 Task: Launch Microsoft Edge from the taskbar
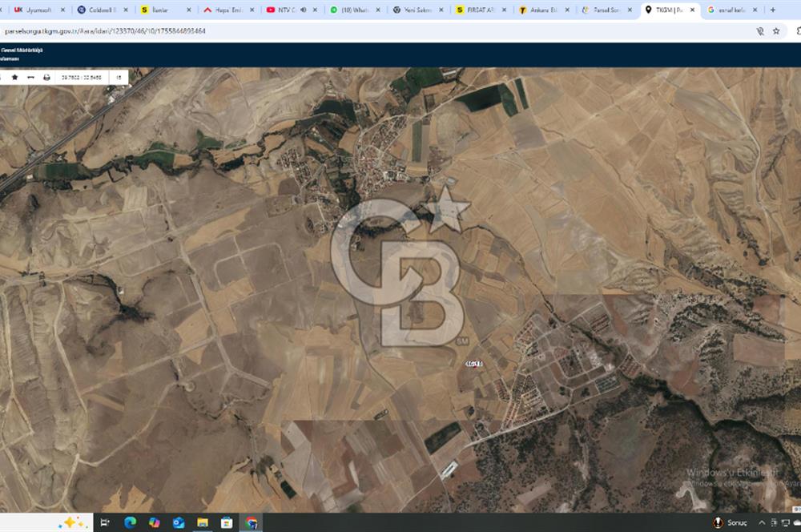(131, 522)
